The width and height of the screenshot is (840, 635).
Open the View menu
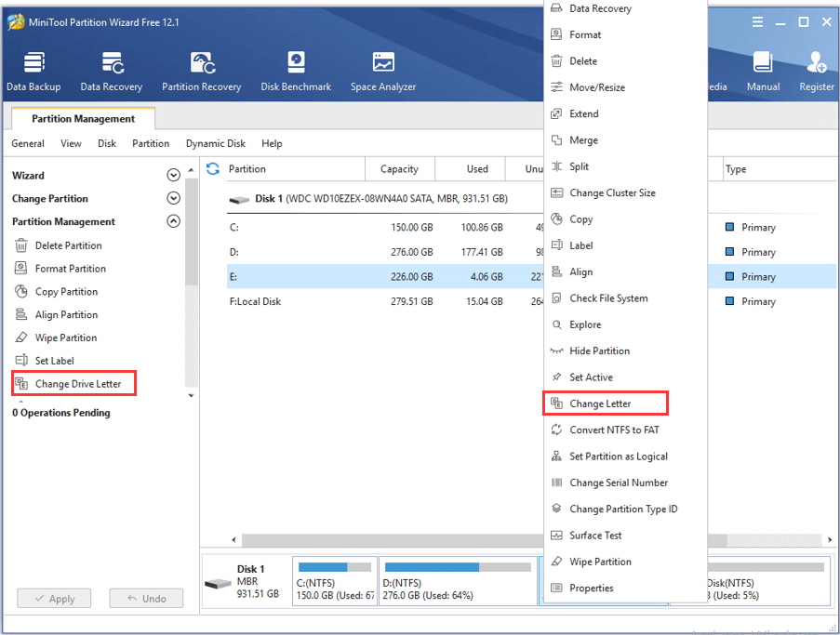coord(71,143)
